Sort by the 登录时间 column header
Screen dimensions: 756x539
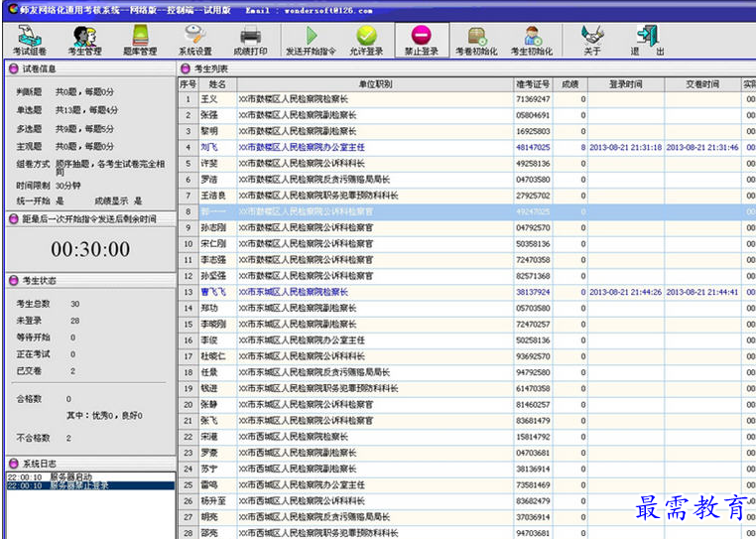(626, 84)
